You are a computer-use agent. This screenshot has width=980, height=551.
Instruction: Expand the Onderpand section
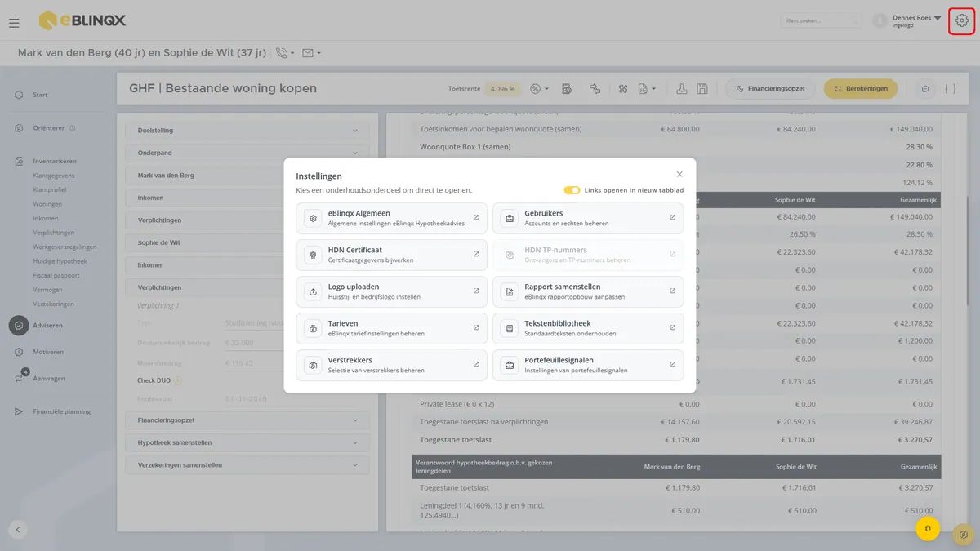coord(247,153)
